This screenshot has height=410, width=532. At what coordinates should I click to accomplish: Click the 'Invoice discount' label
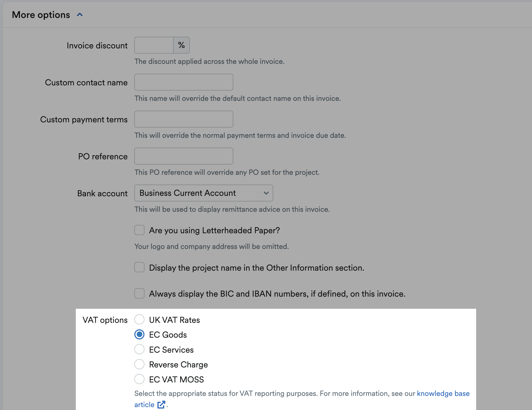[97, 46]
